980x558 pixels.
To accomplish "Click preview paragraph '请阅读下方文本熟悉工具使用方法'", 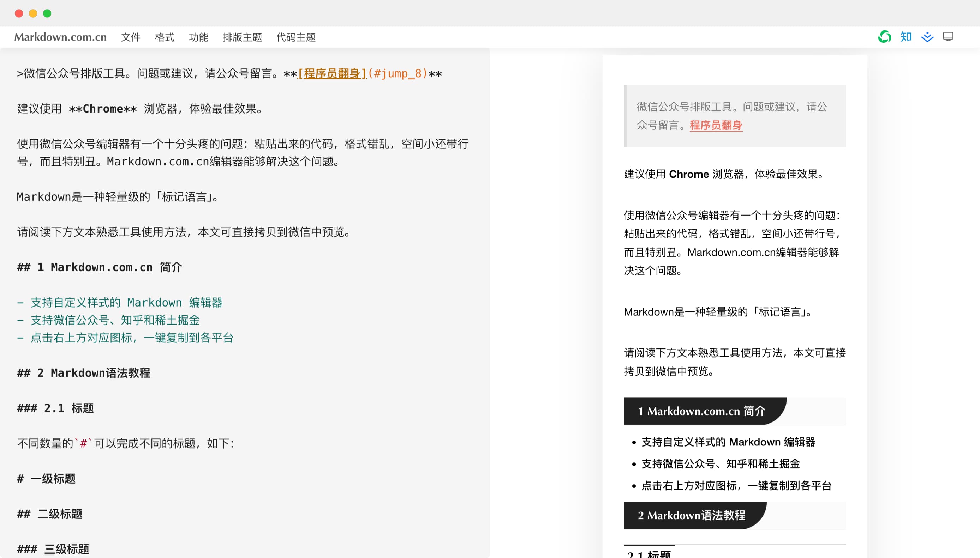I will 735,362.
